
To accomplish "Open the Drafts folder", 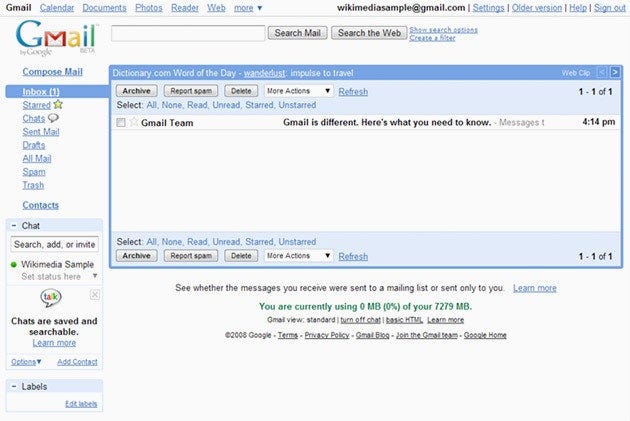I will (34, 145).
